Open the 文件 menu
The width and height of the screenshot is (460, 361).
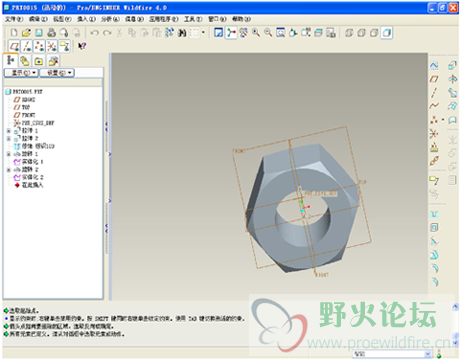click(x=14, y=19)
